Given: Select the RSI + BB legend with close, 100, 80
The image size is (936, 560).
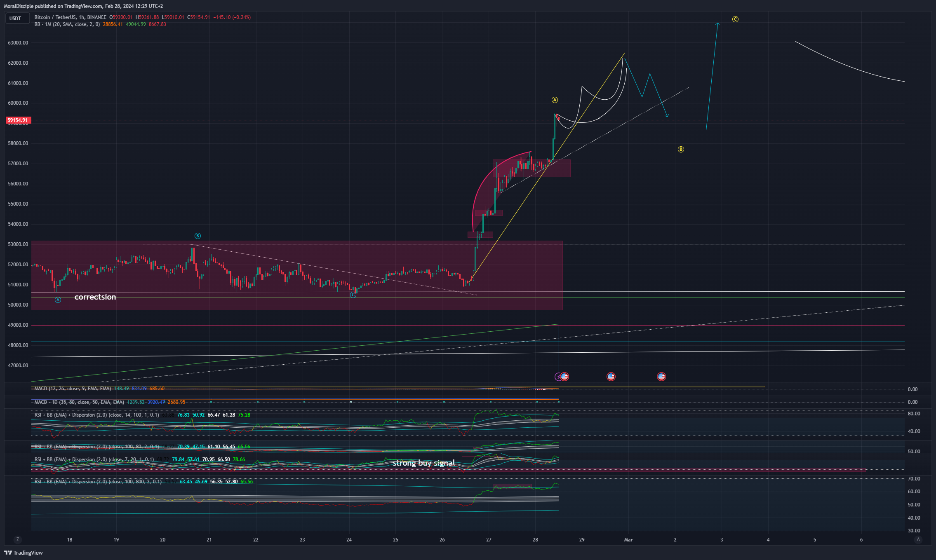Looking at the screenshot, I should 96,447.
